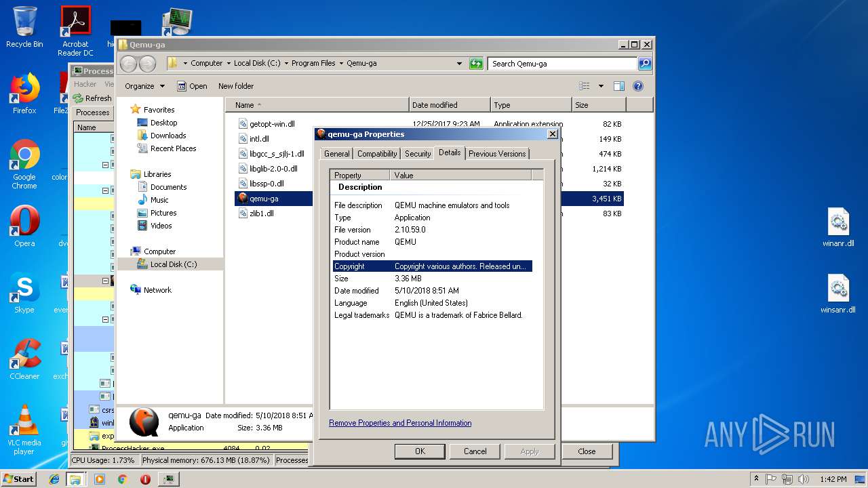The width and height of the screenshot is (868, 488).
Task: Click the address bar refresh button
Action: [x=476, y=64]
